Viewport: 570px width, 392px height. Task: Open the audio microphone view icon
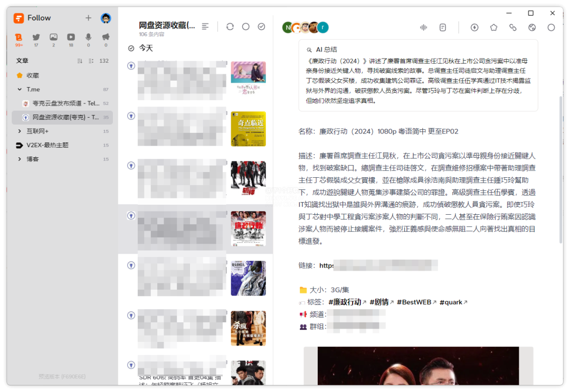pos(88,37)
